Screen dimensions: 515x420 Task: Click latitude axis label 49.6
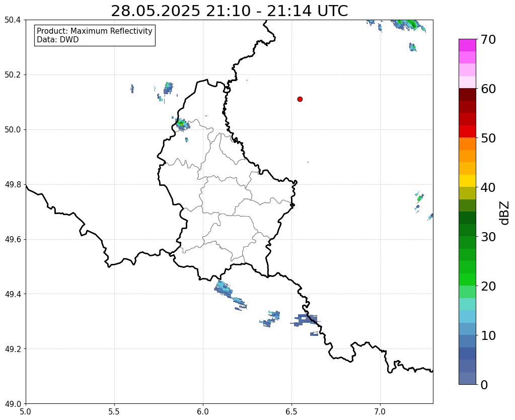[x=13, y=240]
